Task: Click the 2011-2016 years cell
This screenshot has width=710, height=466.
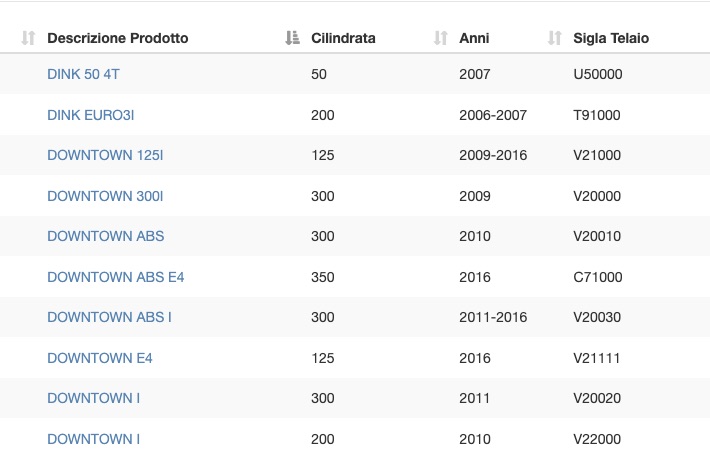Action: tap(493, 317)
